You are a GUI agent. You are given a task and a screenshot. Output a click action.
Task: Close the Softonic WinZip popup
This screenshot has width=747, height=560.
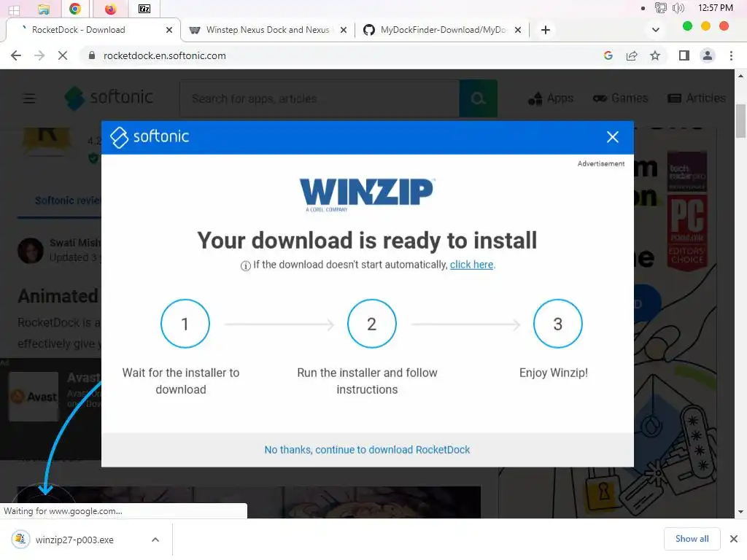[613, 137]
